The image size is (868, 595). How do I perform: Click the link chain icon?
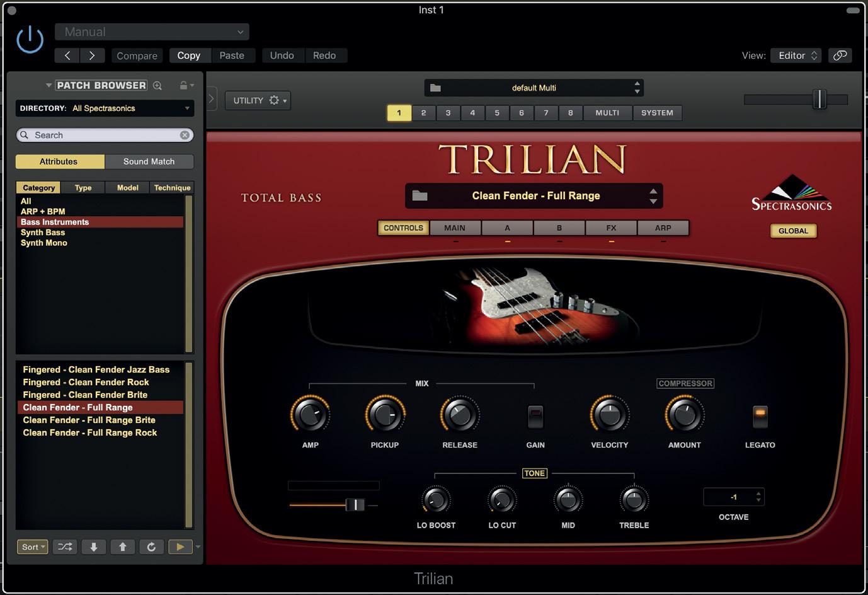(x=840, y=55)
